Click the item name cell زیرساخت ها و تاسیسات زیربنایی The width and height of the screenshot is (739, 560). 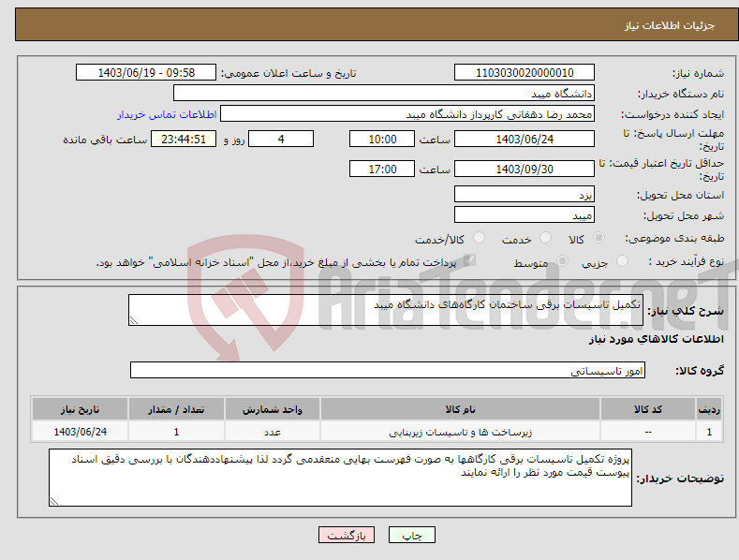460,432
